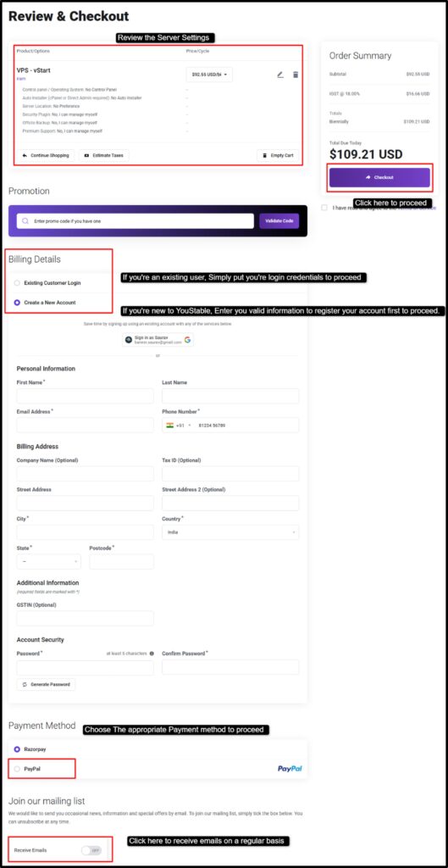Open the India flag country code dropdown
Image resolution: width=448 pixels, height=868 pixels.
point(178,426)
